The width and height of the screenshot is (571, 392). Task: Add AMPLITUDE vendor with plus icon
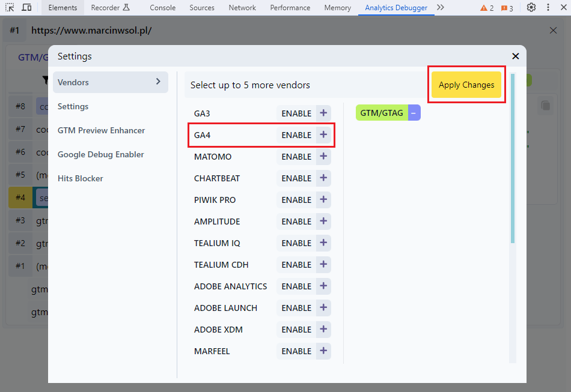click(x=323, y=222)
